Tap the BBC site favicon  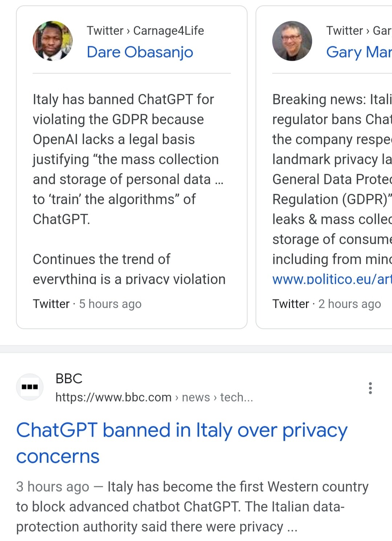point(30,387)
